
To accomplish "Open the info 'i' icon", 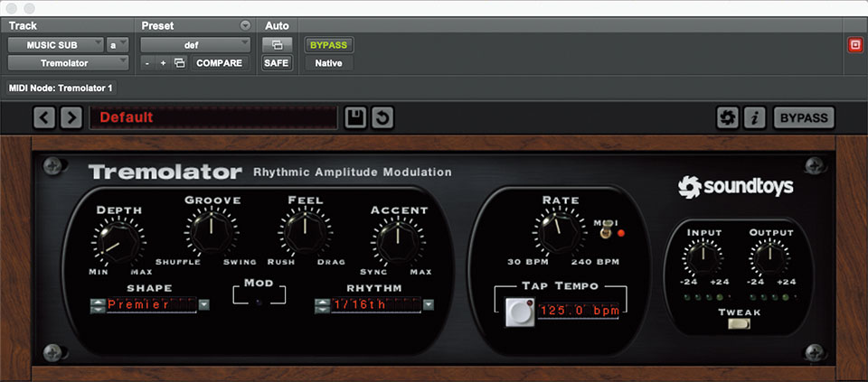I will pos(754,117).
